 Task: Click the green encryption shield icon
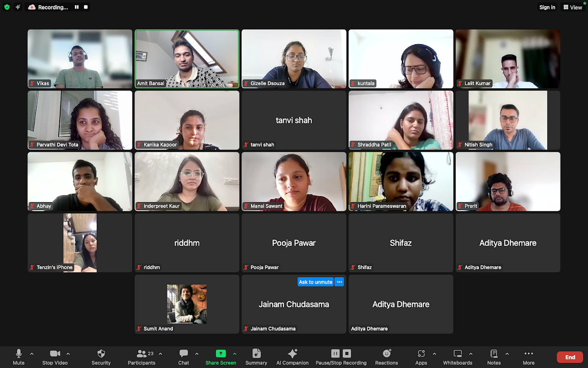click(x=7, y=7)
